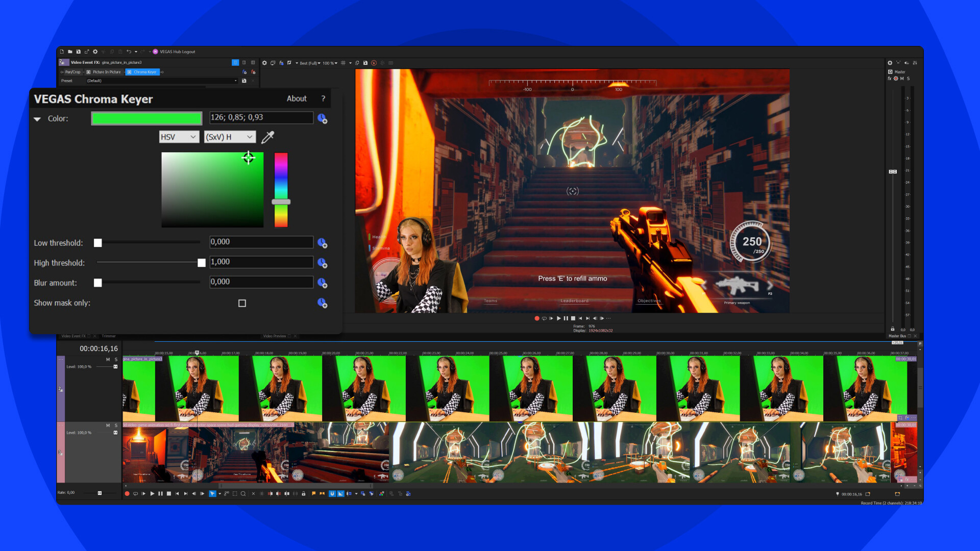Click the crosshair cursor in the color field
This screenshot has width=980, height=551.
[249, 158]
